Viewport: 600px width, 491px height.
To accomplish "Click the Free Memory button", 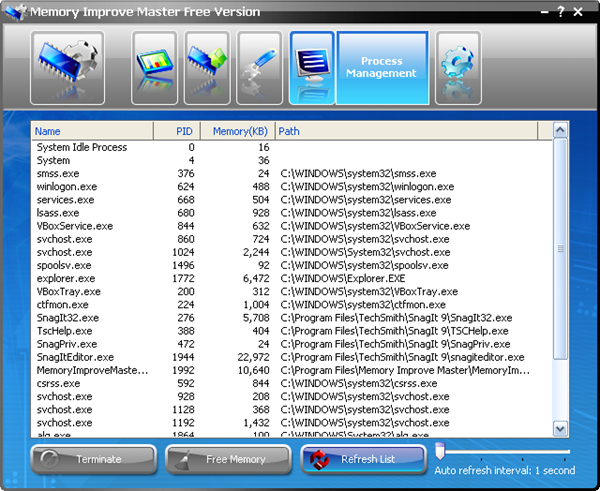I will click(x=228, y=459).
